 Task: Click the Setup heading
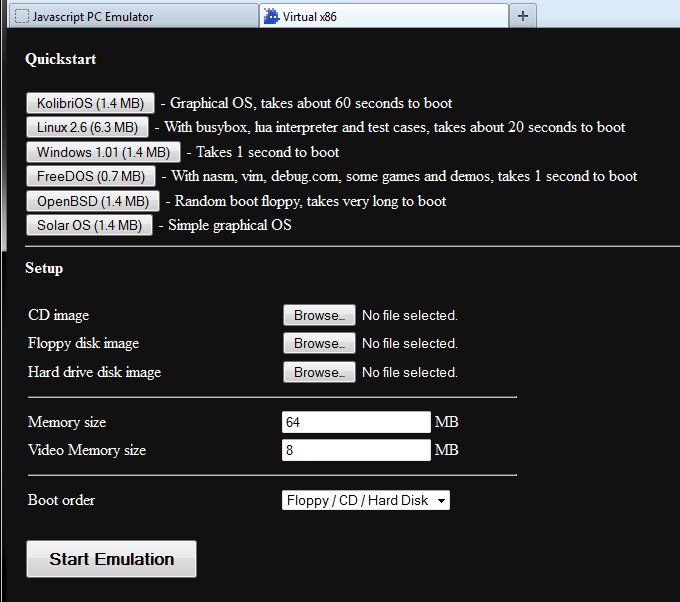coord(44,268)
